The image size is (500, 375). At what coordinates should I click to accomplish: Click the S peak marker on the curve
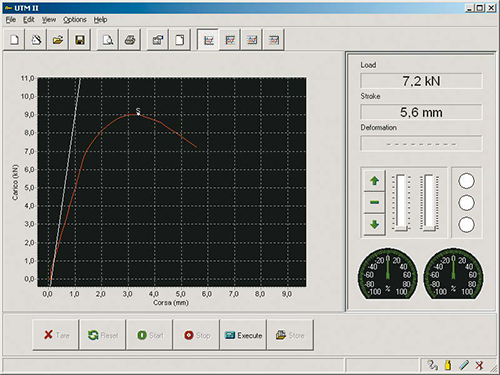(x=138, y=111)
